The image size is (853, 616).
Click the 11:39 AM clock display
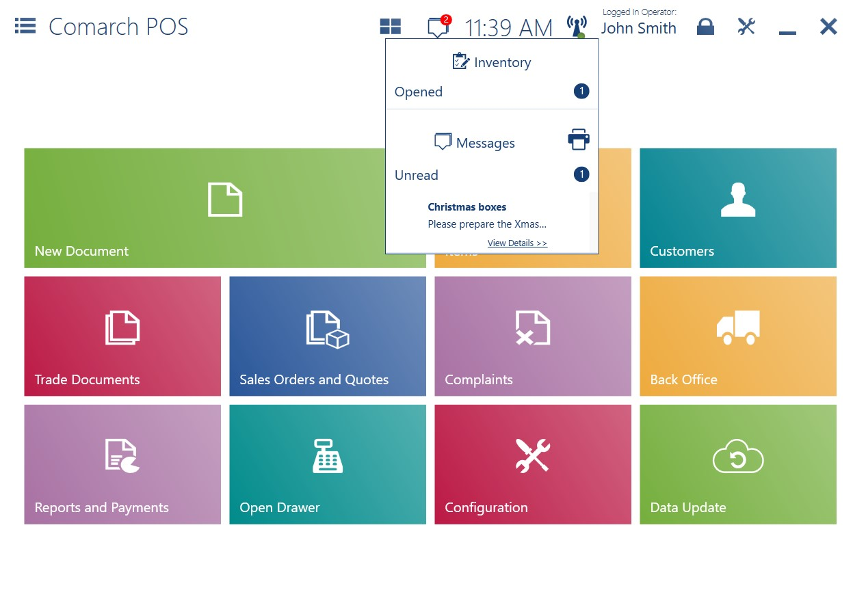pos(508,27)
